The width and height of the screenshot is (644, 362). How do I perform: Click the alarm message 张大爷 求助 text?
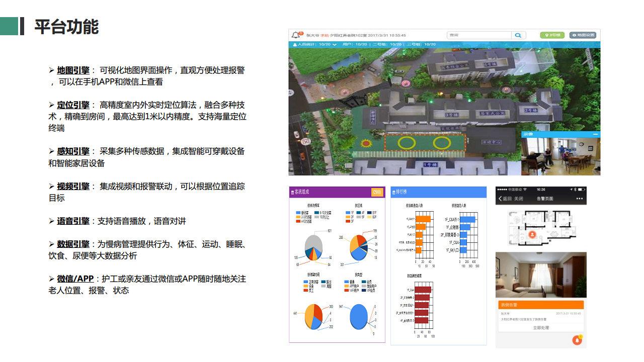pyautogui.click(x=317, y=35)
